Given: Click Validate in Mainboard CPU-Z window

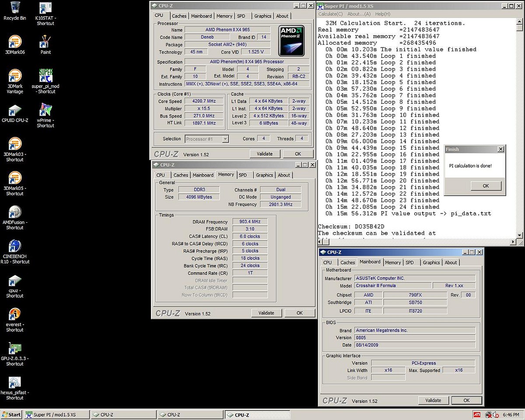Looking at the screenshot, I should click(x=433, y=400).
